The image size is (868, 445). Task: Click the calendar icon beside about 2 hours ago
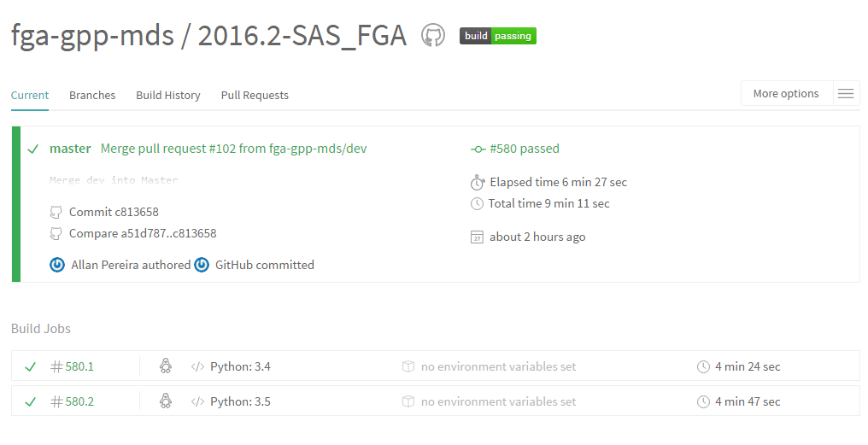(478, 237)
